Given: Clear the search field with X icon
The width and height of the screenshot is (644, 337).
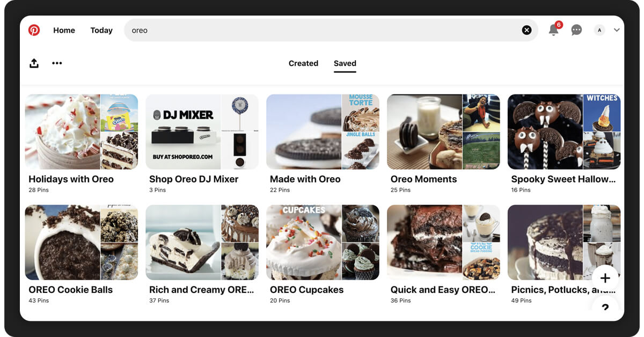Looking at the screenshot, I should tap(526, 30).
